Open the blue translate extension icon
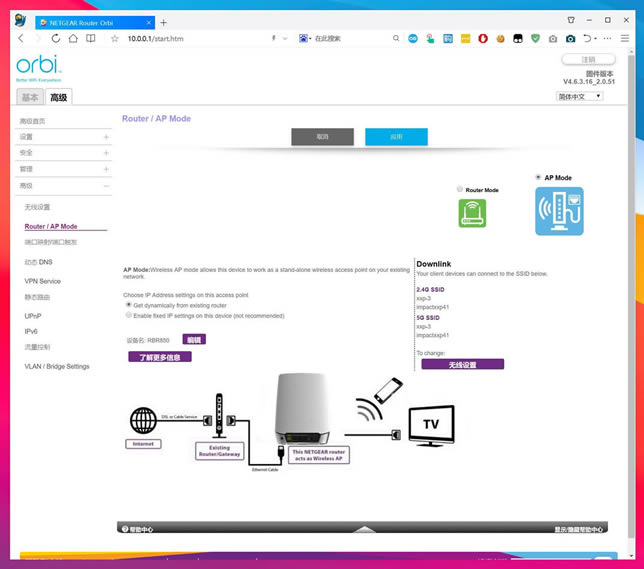 click(448, 39)
